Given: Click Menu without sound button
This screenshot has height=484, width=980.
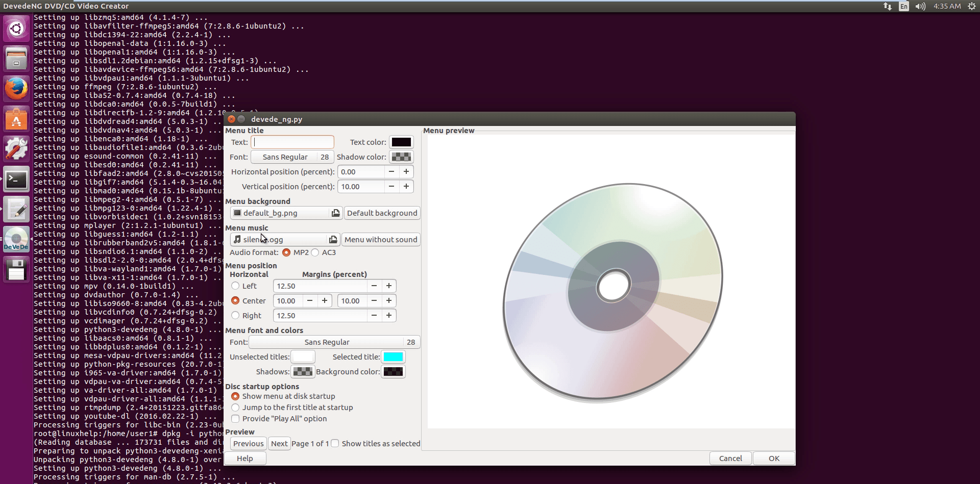Looking at the screenshot, I should tap(381, 240).
